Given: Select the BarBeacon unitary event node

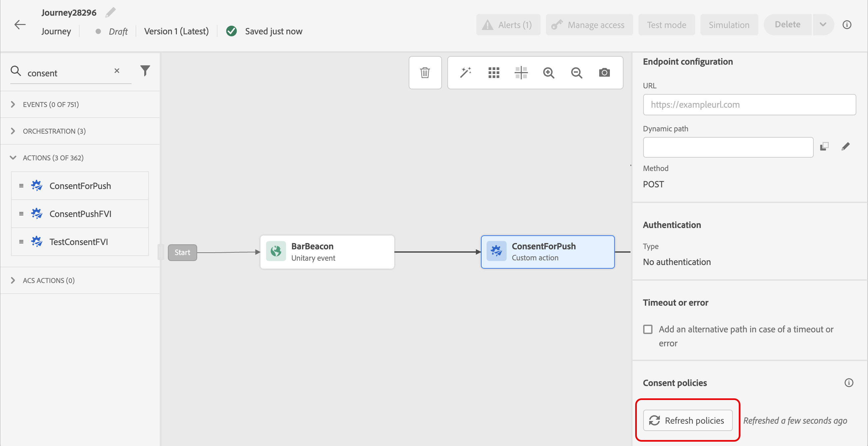Looking at the screenshot, I should click(x=327, y=252).
